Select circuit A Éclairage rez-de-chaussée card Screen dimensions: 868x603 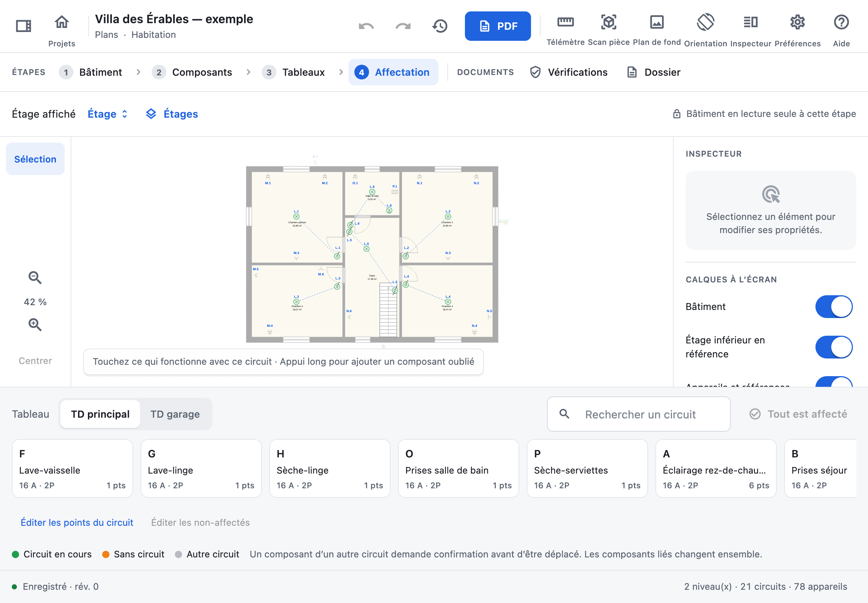pos(716,468)
